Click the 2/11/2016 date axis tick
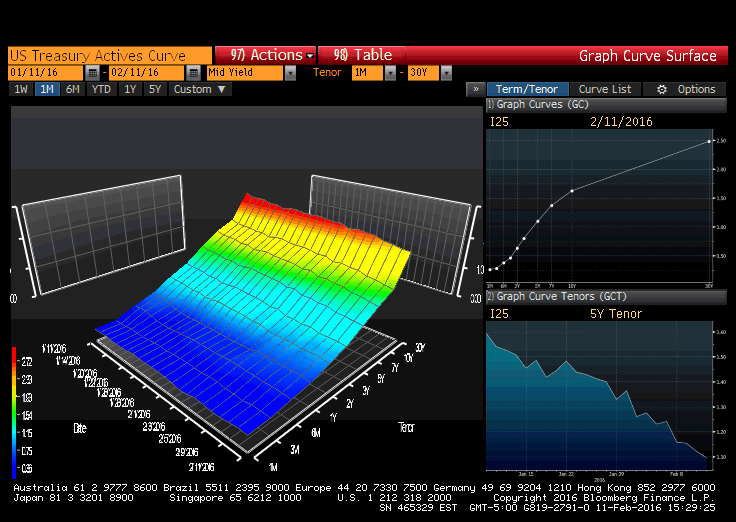 click(201, 467)
